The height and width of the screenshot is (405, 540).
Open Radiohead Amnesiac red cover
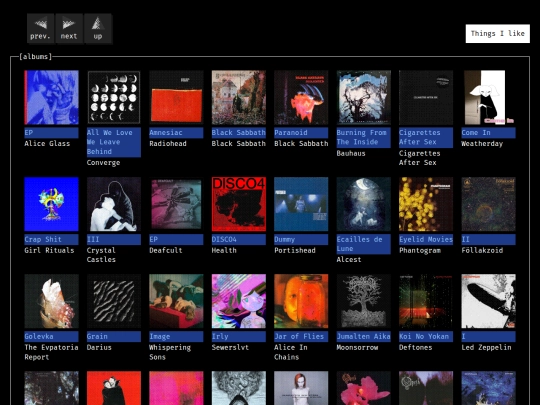point(176,97)
